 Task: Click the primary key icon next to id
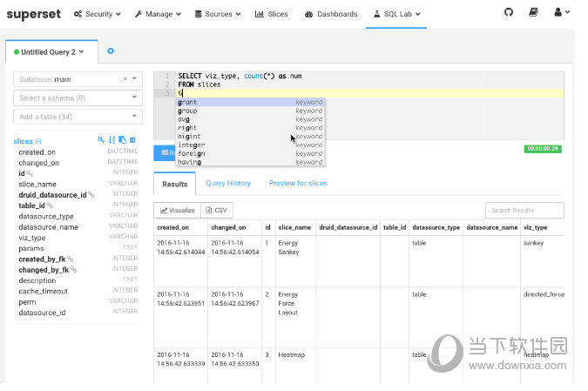(x=30, y=173)
